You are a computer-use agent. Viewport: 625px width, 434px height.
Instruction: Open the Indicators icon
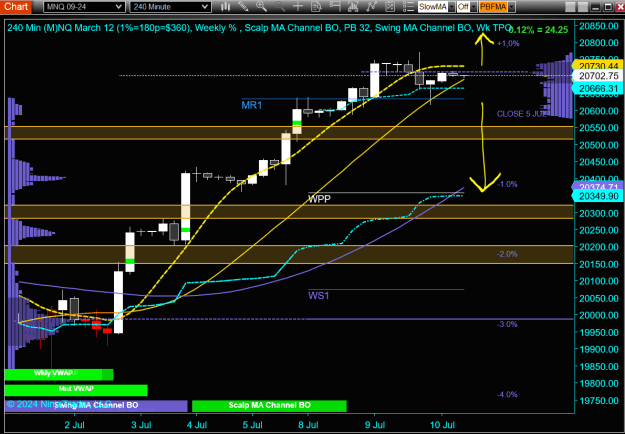pyautogui.click(x=353, y=6)
